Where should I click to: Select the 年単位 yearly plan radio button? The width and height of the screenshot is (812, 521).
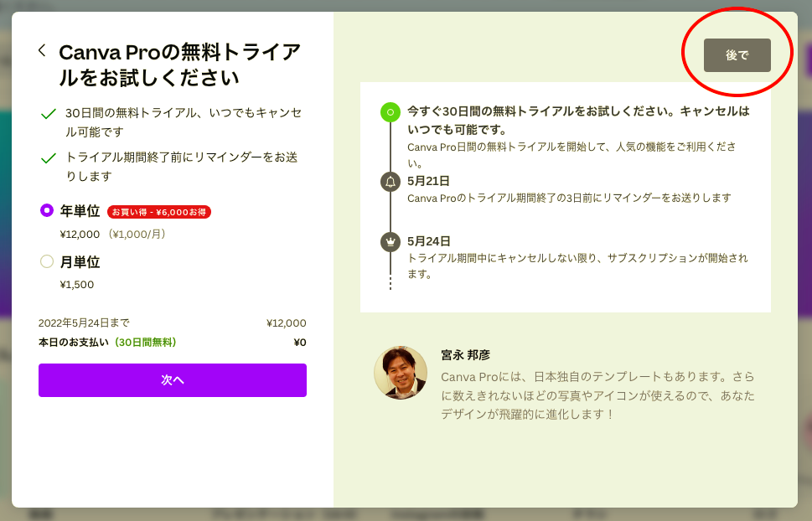pyautogui.click(x=47, y=211)
